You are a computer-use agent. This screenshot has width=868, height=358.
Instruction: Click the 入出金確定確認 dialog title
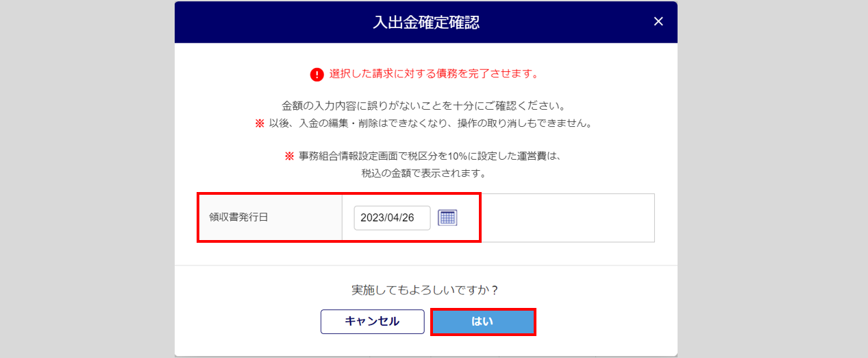426,22
